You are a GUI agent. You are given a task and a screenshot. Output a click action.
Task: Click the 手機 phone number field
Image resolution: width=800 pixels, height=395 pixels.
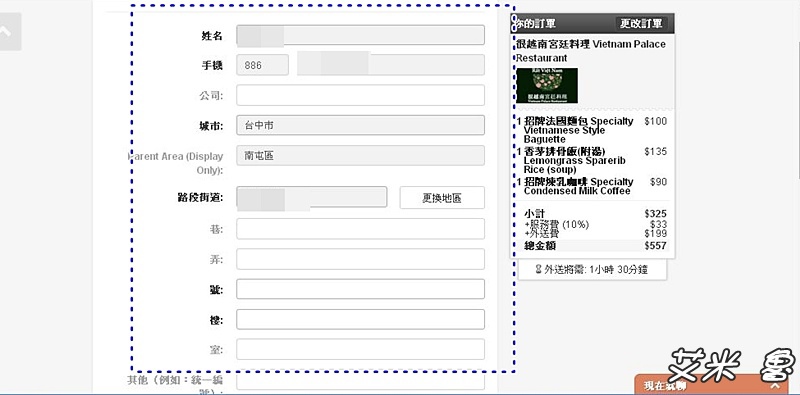(391, 65)
